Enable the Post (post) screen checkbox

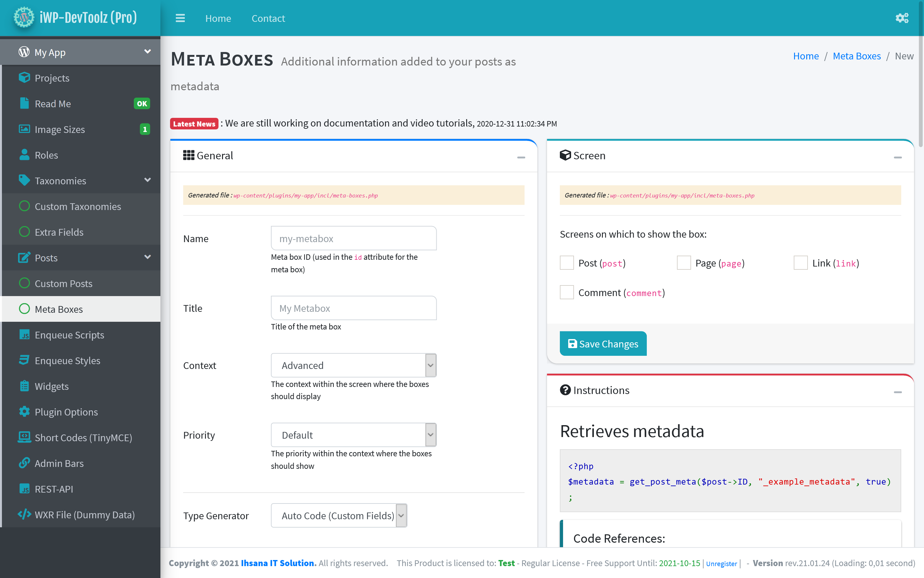[x=567, y=263]
